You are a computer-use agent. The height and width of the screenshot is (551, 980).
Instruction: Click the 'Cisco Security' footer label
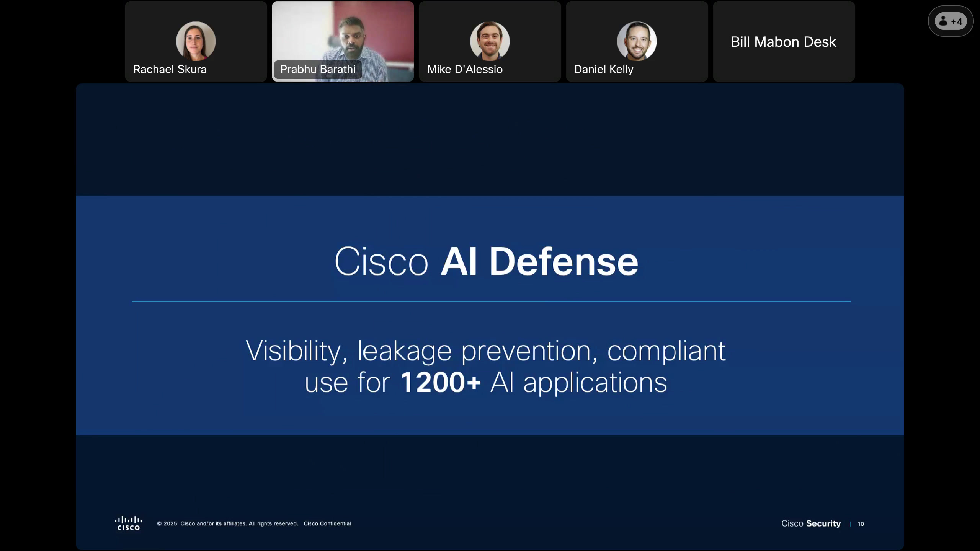point(811,523)
